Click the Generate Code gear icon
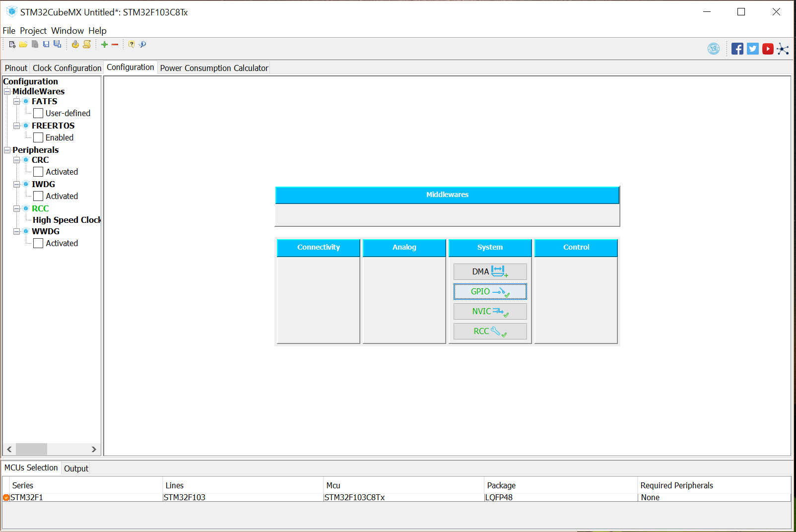The height and width of the screenshot is (532, 796). point(75,44)
